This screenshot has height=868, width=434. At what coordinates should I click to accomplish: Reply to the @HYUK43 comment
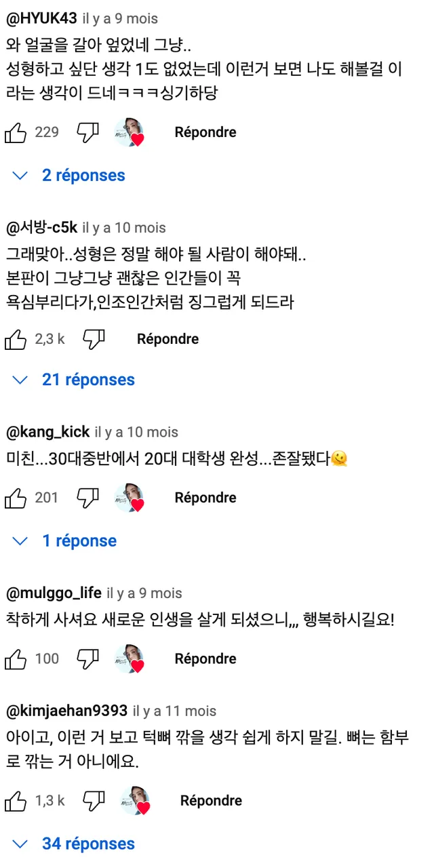coord(205,132)
